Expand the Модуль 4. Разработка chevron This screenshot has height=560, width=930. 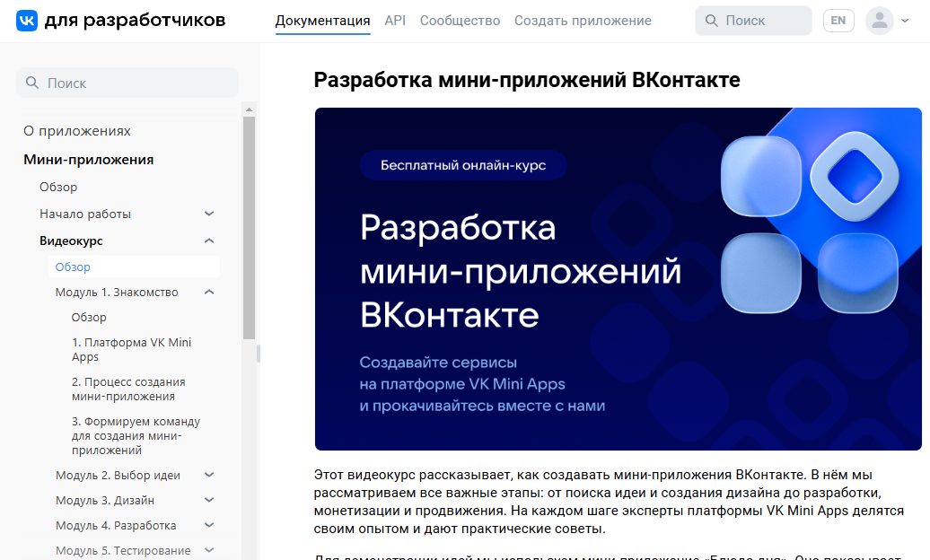click(x=209, y=525)
